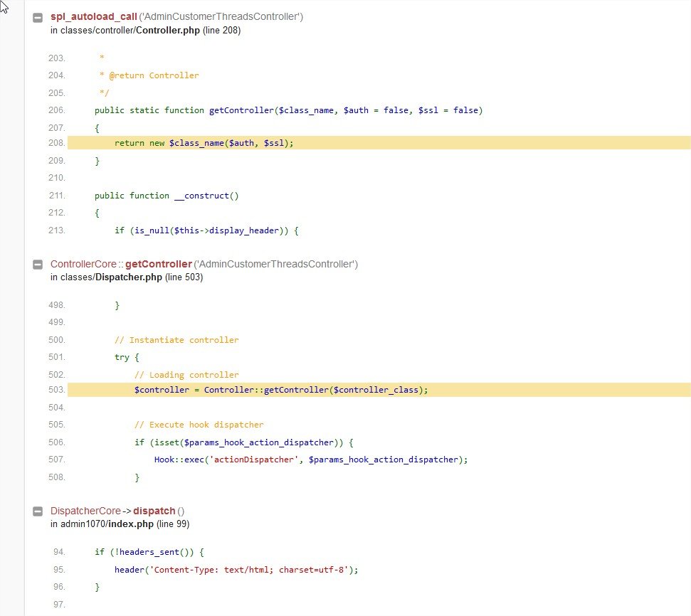
Task: Click the '@return Controller' doc comment
Action: [x=154, y=75]
